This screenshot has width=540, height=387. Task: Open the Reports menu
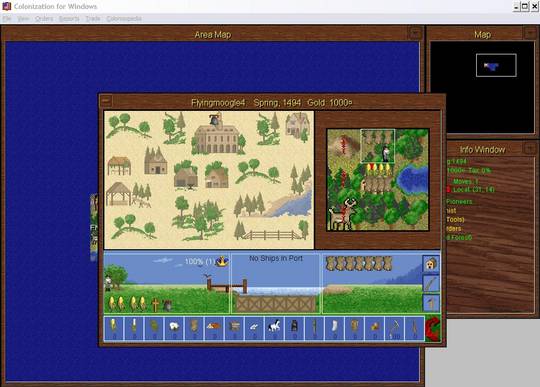69,19
